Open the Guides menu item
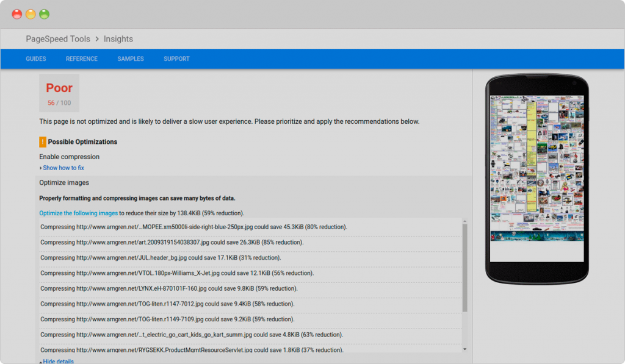 (36, 59)
